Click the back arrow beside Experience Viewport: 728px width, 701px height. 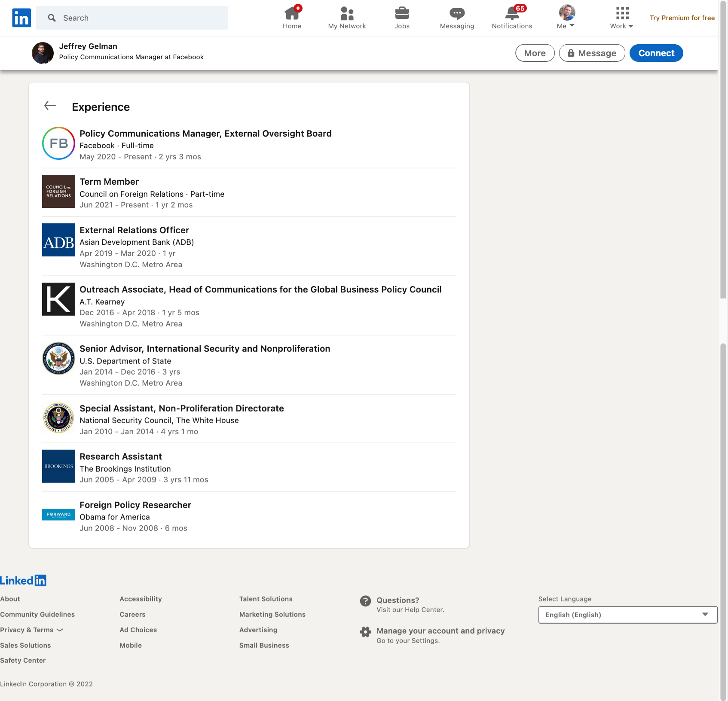coord(50,106)
